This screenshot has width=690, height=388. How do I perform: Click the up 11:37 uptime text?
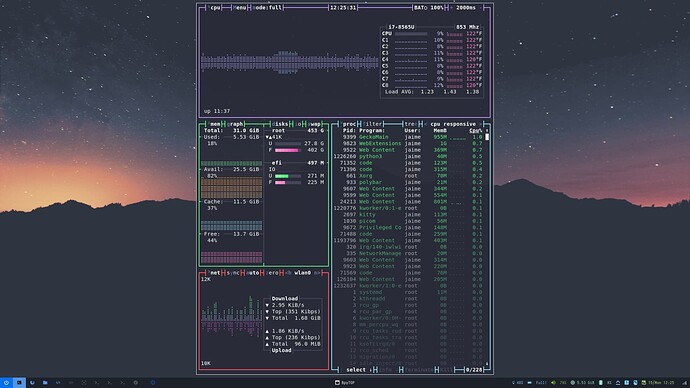(217, 111)
